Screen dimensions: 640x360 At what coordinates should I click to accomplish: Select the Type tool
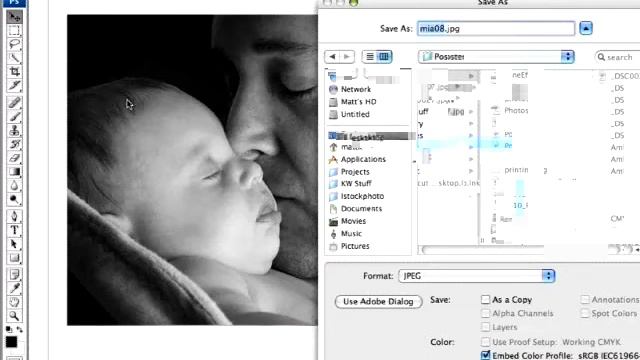[x=14, y=230]
